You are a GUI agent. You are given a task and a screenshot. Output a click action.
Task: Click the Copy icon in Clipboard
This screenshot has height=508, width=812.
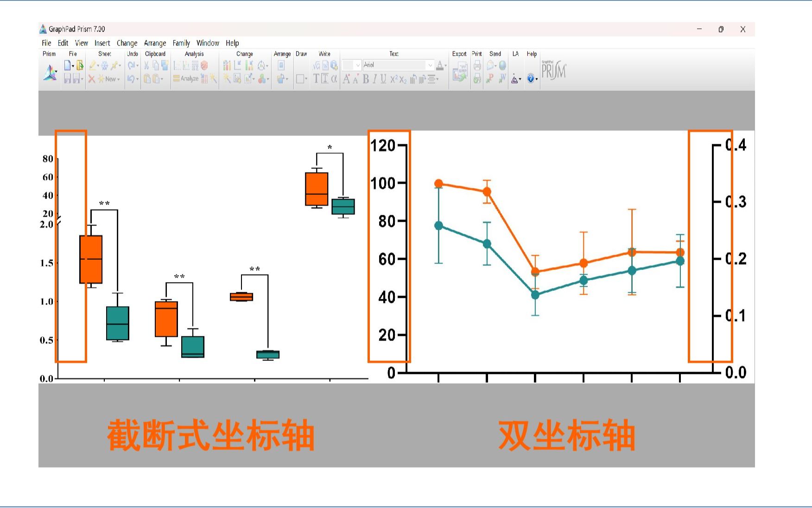point(156,65)
